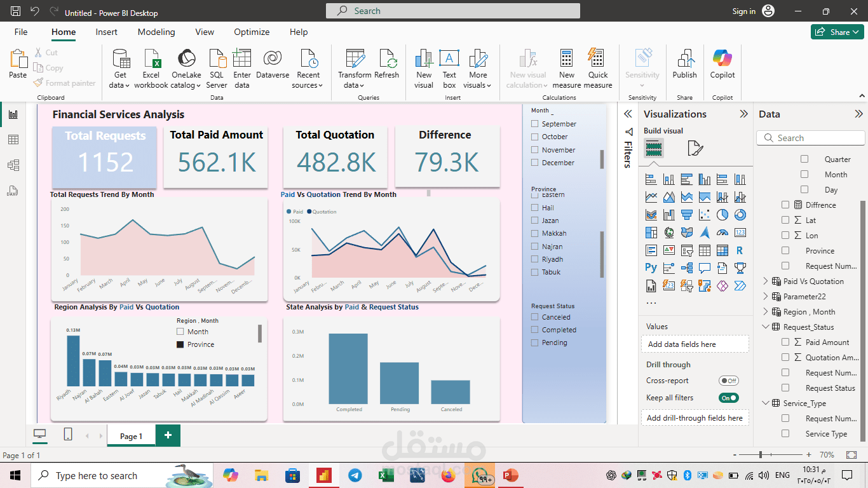Screen dimensions: 868x488
Task: Switch to Model view in left sidebar
Action: 13,165
